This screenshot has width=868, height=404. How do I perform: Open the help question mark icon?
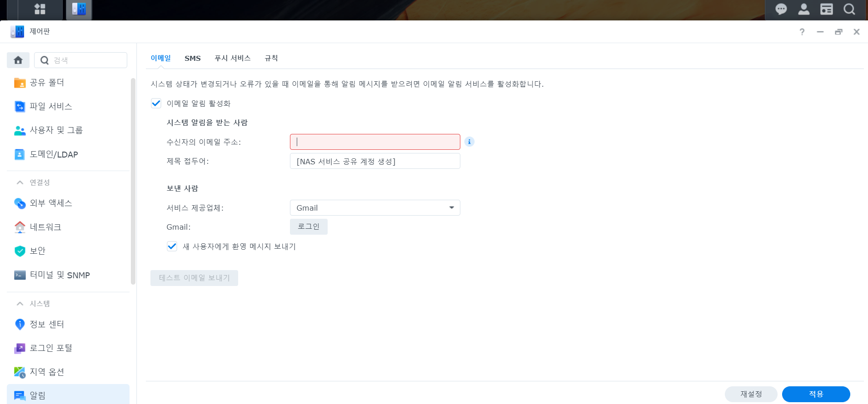click(802, 32)
